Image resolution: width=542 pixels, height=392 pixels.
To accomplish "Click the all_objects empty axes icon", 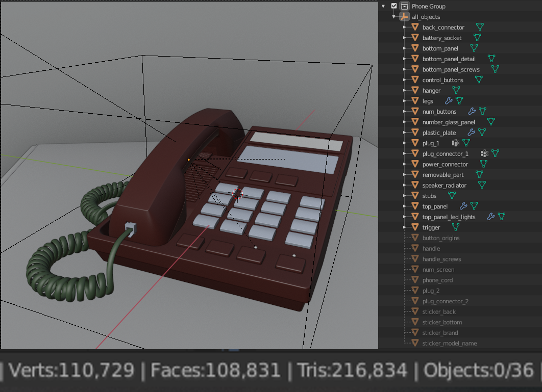I will [404, 17].
